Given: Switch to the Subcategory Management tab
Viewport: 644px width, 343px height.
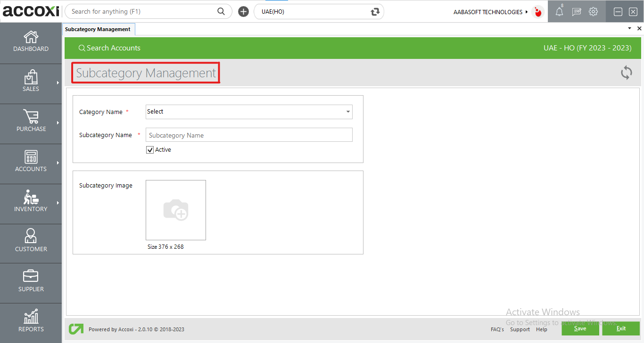Looking at the screenshot, I should [x=98, y=29].
